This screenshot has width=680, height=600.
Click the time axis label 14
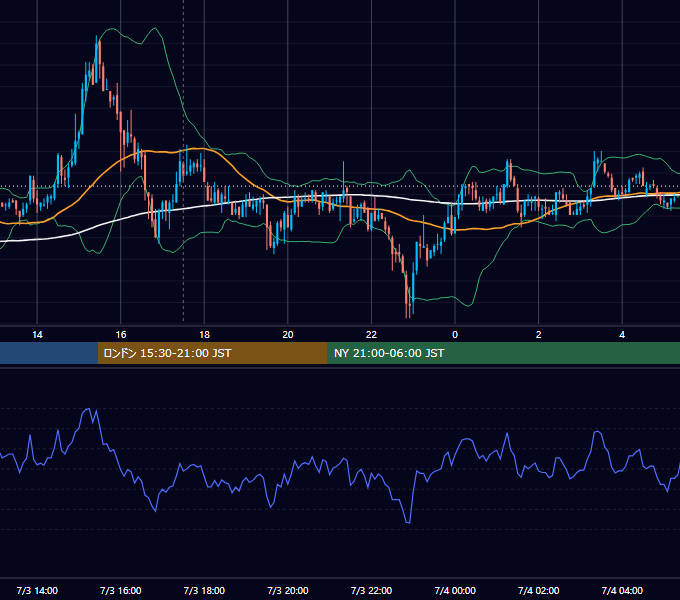point(37,335)
